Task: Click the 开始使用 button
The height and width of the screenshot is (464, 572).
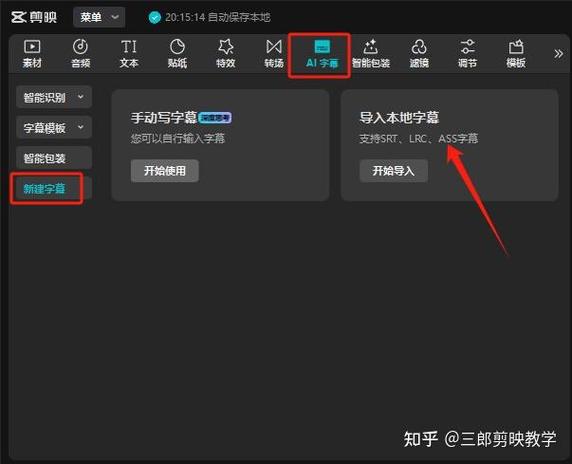Action: [x=165, y=171]
